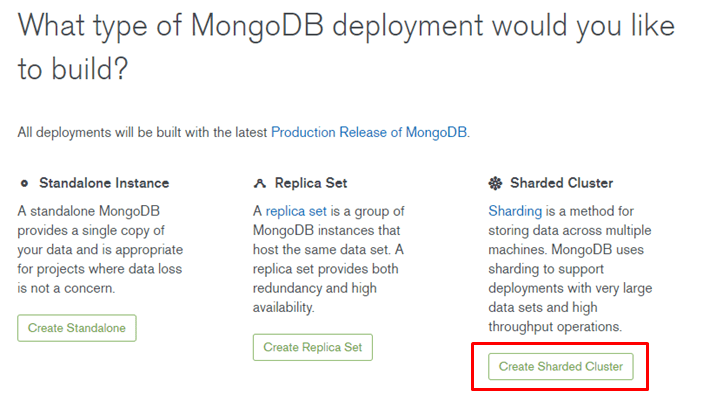The width and height of the screenshot is (706, 398).
Task: Click the Create Standalone button
Action: (77, 328)
